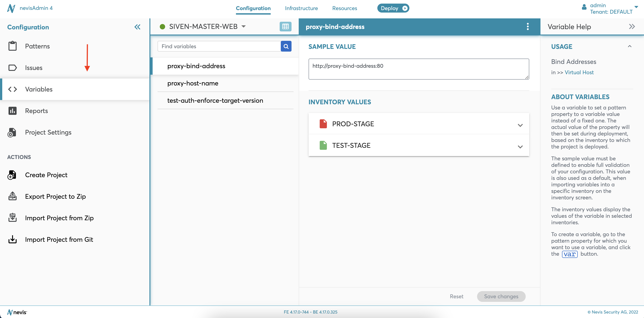The image size is (644, 318).
Task: Click the Create Project icon
Action: coord(12,175)
